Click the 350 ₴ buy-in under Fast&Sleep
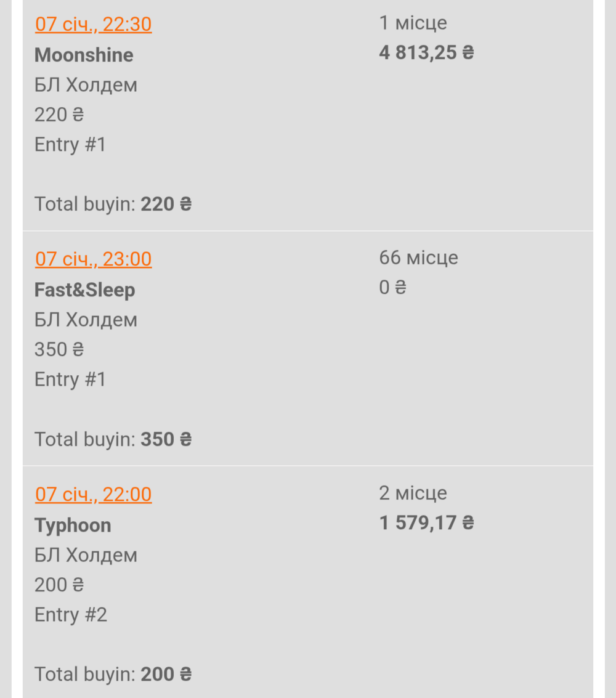 [x=59, y=349]
